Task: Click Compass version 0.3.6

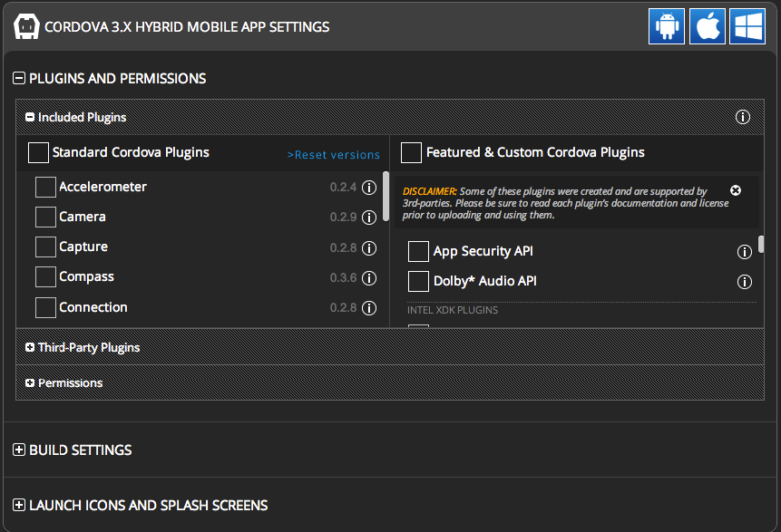Action: (x=343, y=277)
